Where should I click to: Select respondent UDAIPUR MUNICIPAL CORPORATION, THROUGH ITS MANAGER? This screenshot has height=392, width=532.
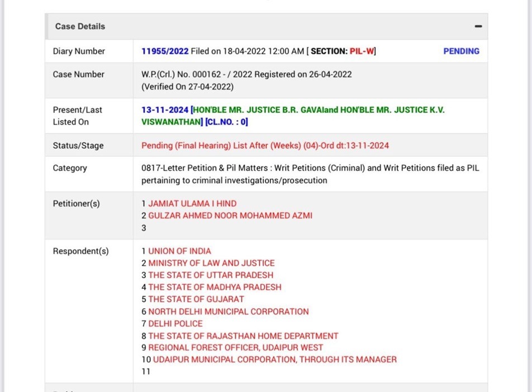pos(275,360)
